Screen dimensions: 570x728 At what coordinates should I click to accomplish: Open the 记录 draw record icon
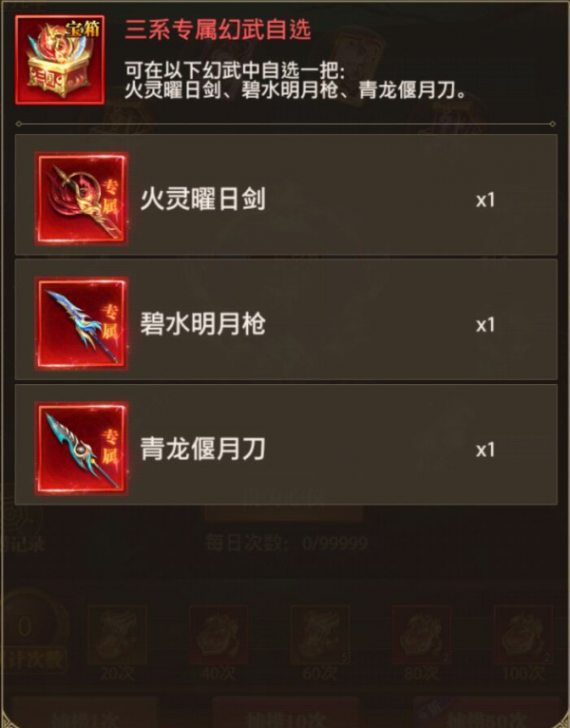coord(22,525)
